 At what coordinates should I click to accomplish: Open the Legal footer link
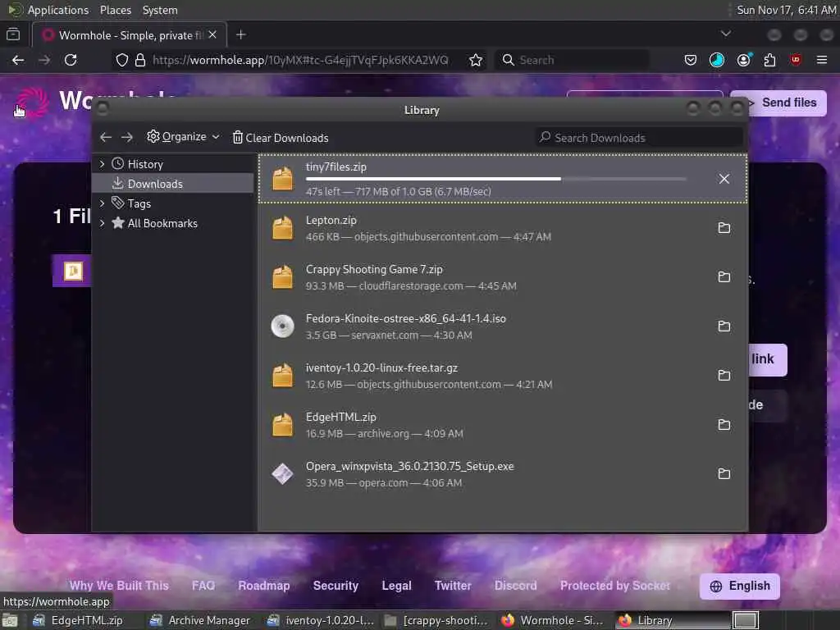click(396, 586)
